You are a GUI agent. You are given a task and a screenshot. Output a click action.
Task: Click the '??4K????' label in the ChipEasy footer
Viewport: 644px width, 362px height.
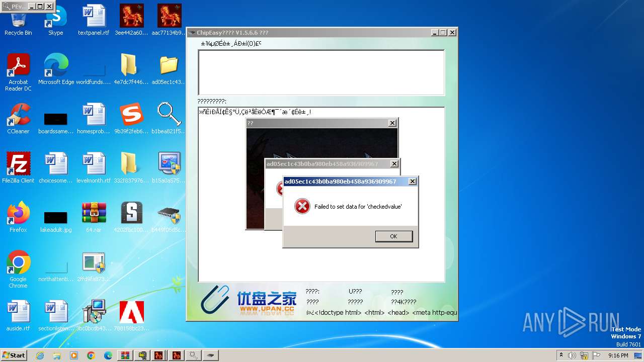pyautogui.click(x=404, y=302)
